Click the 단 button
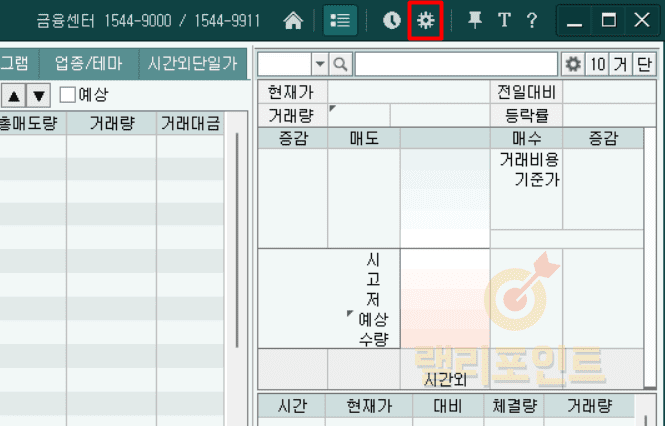This screenshot has width=665, height=426. (644, 64)
